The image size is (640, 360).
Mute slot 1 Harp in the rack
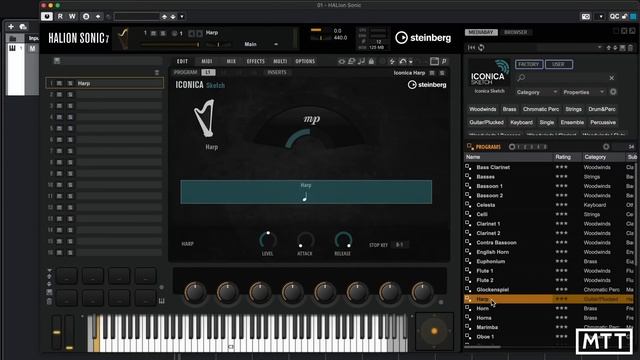[x=60, y=83]
